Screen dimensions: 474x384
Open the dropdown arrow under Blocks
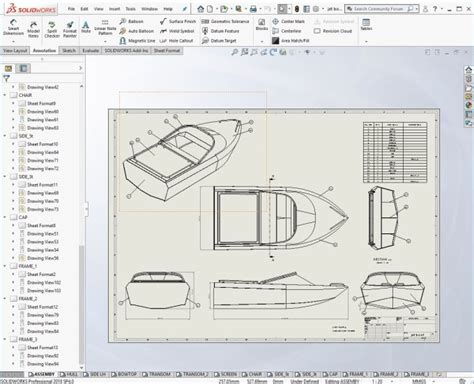coord(262,42)
